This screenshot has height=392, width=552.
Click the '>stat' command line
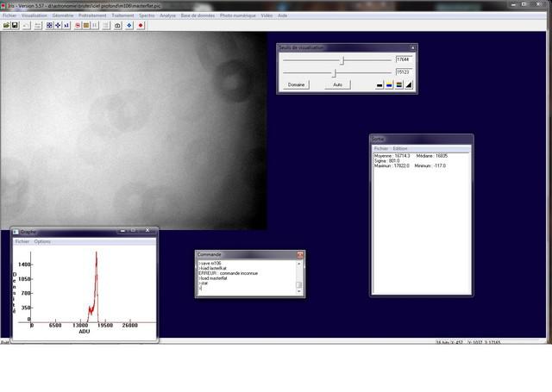tap(204, 283)
